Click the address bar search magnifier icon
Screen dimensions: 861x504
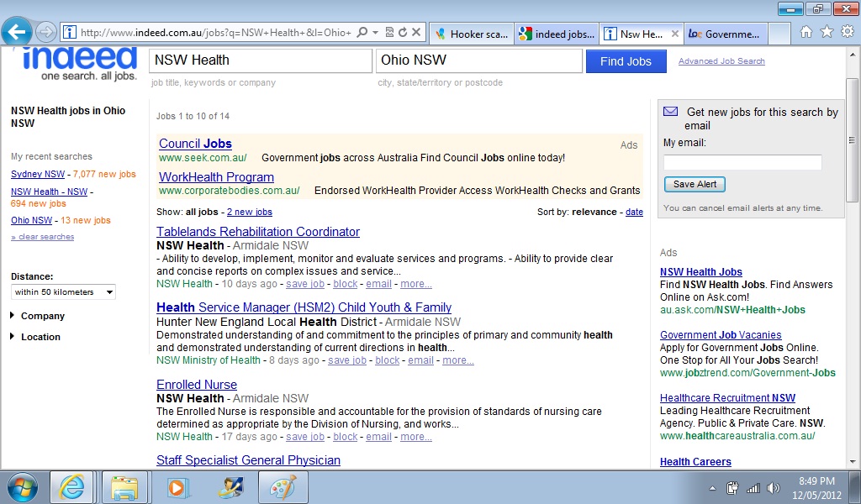362,33
